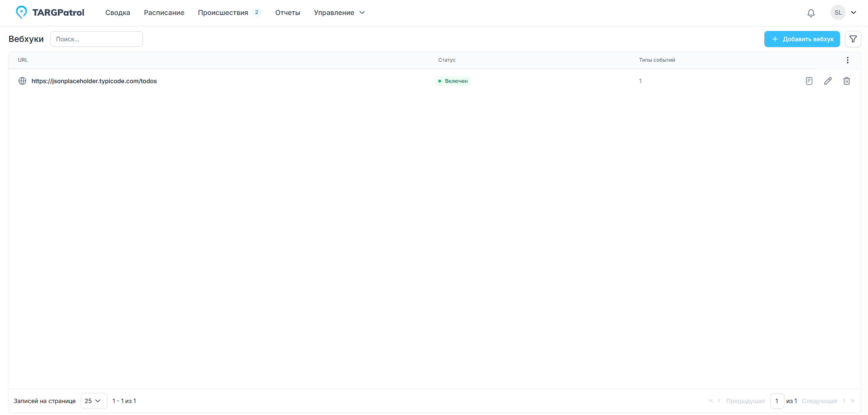The height and width of the screenshot is (415, 868).
Task: Open column options three-dot menu
Action: pyautogui.click(x=847, y=60)
